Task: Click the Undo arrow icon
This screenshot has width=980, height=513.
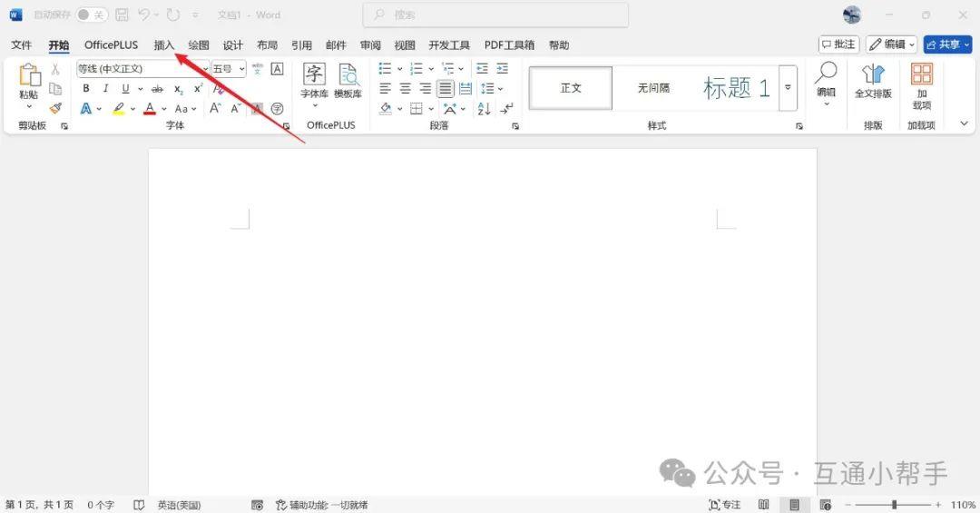Action: click(143, 15)
